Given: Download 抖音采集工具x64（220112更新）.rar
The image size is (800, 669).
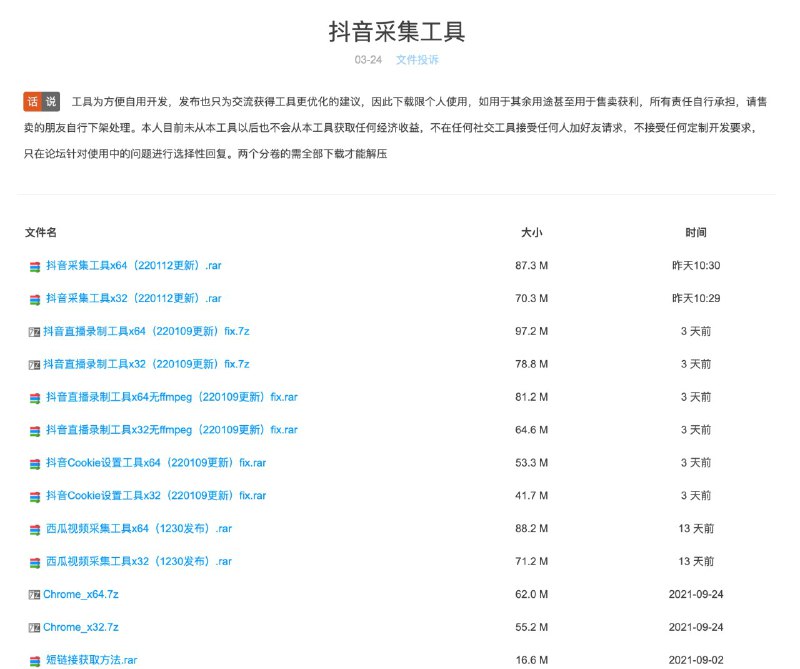Looking at the screenshot, I should (134, 265).
